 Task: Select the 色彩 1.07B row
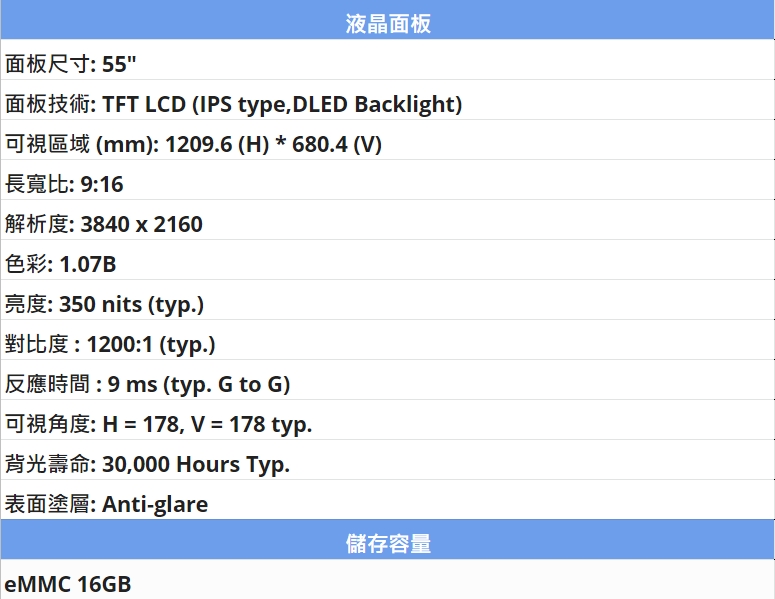point(388,260)
